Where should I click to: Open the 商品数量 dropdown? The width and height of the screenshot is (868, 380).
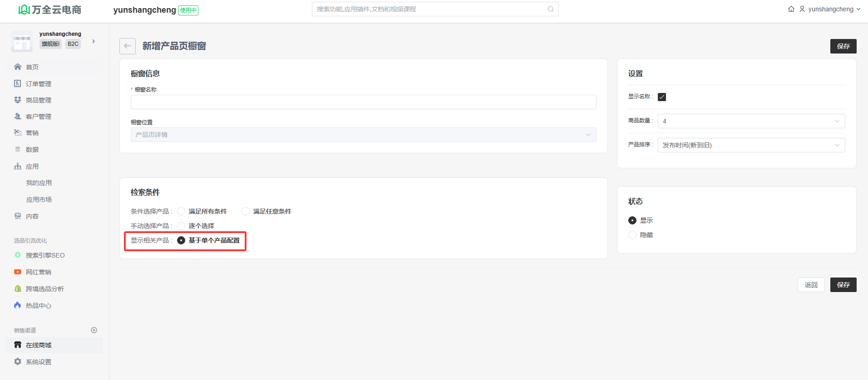pos(751,121)
